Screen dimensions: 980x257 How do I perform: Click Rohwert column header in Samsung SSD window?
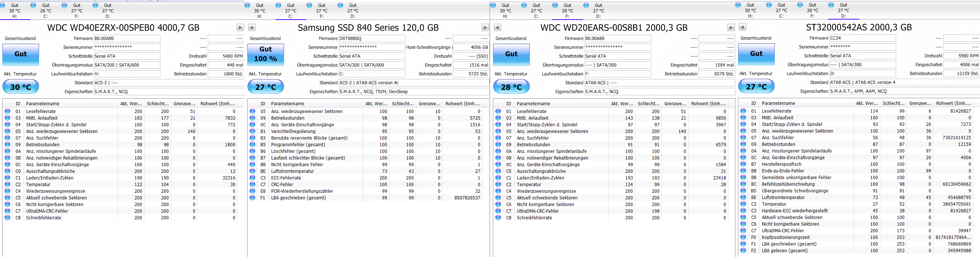click(463, 103)
